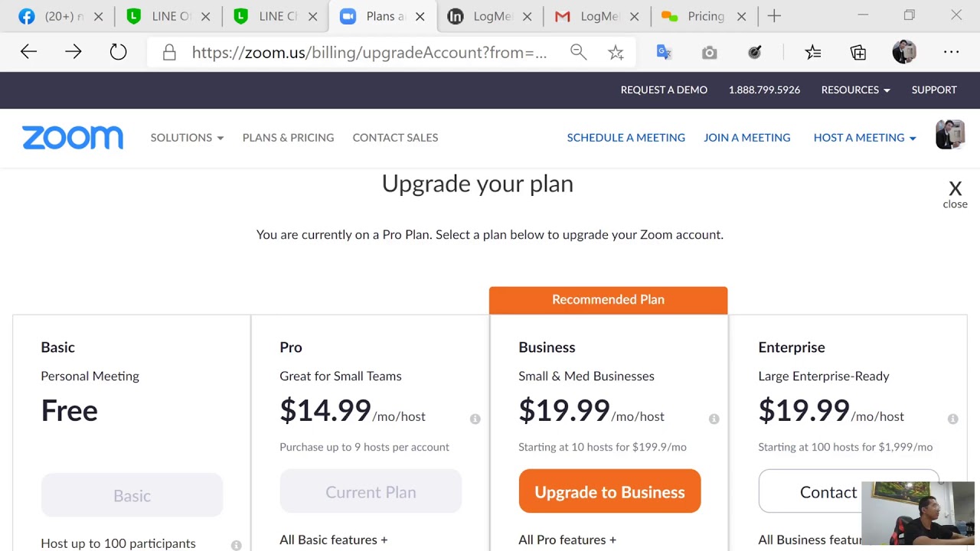
Task: Click Join a Meeting link
Action: pyautogui.click(x=746, y=138)
